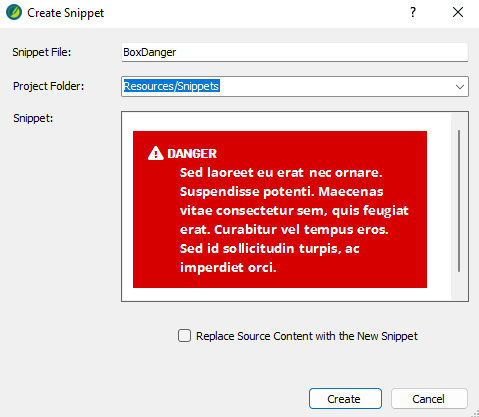Click the 'Sed laoreet eu erat' paragraph text
The width and height of the screenshot is (479, 417).
click(294, 220)
